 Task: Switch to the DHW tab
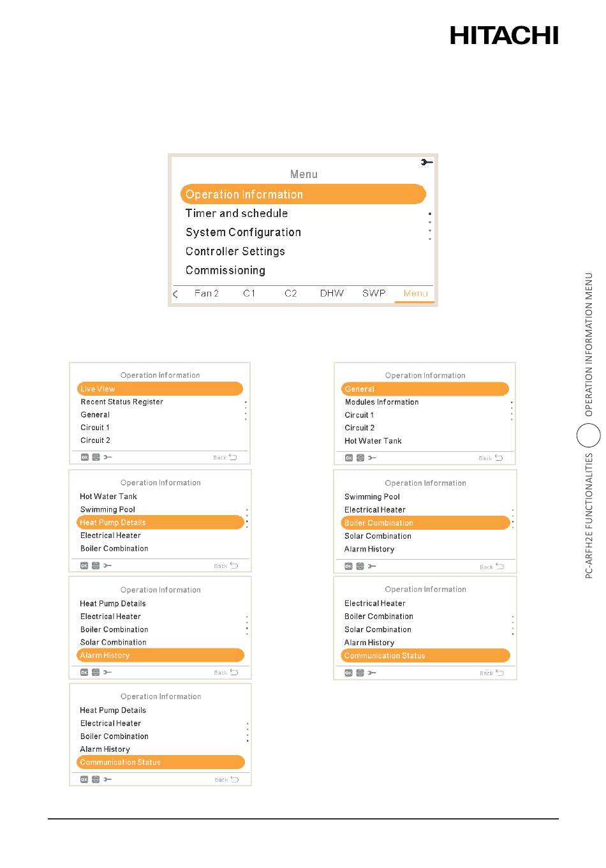point(332,294)
